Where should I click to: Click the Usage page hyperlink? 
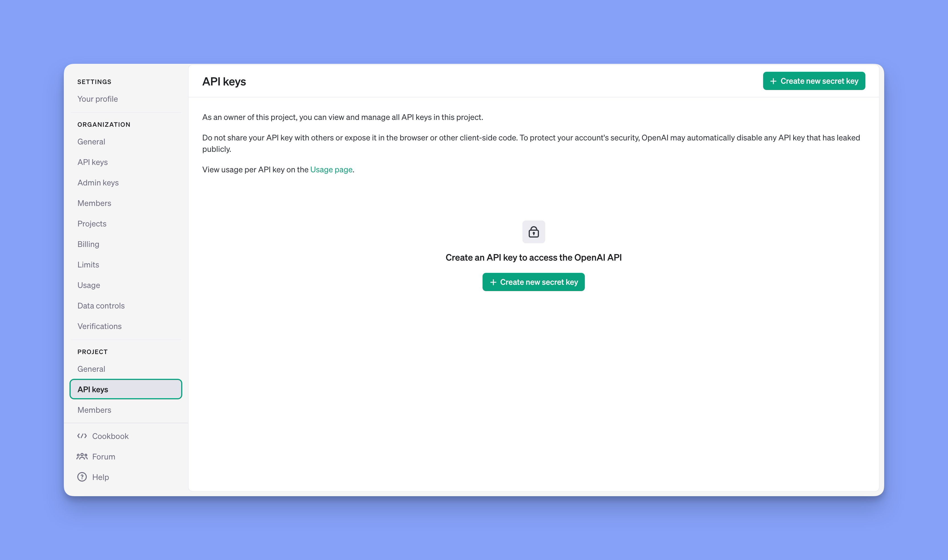point(331,169)
